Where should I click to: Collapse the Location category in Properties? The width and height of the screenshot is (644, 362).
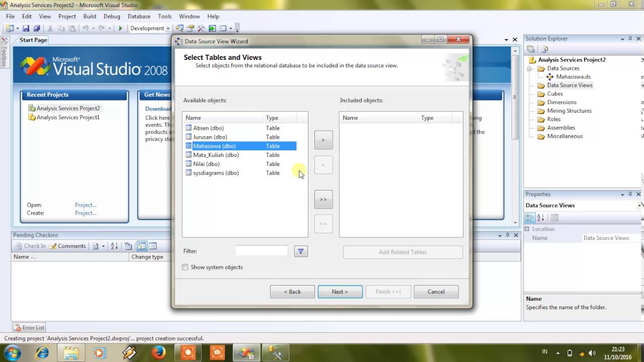tap(527, 229)
